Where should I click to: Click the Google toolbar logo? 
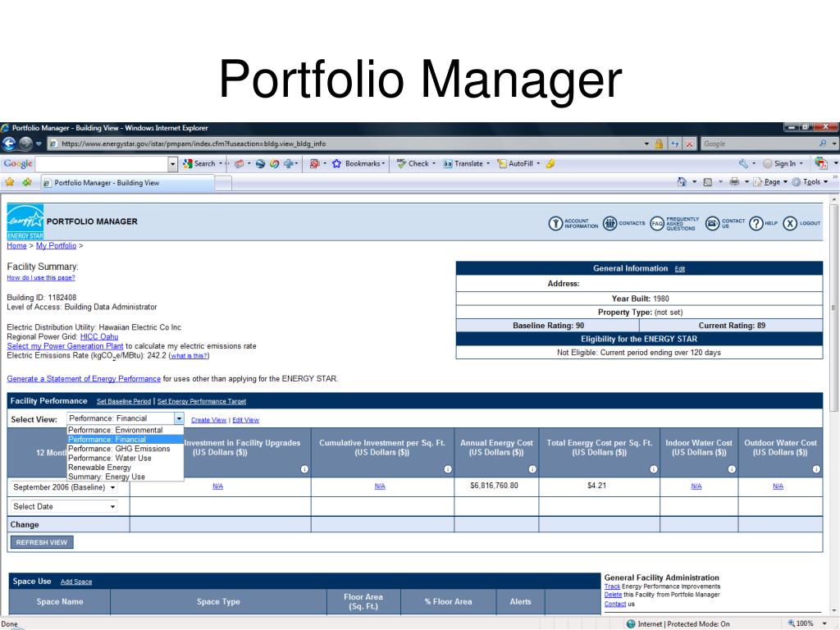(18, 163)
